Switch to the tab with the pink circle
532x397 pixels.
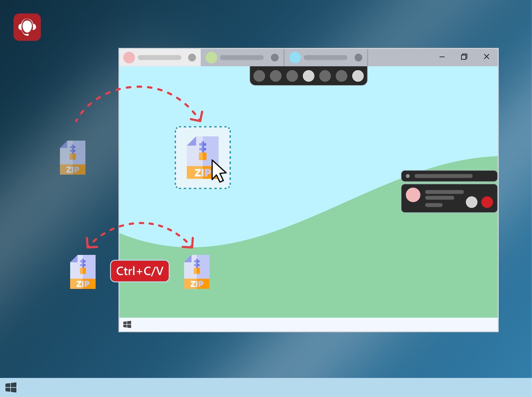tap(160, 58)
